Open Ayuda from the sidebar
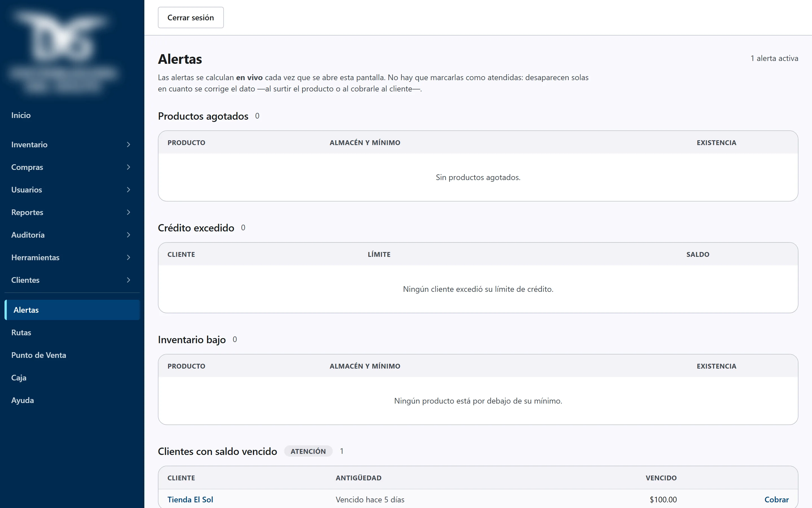The height and width of the screenshot is (508, 812). pos(23,400)
